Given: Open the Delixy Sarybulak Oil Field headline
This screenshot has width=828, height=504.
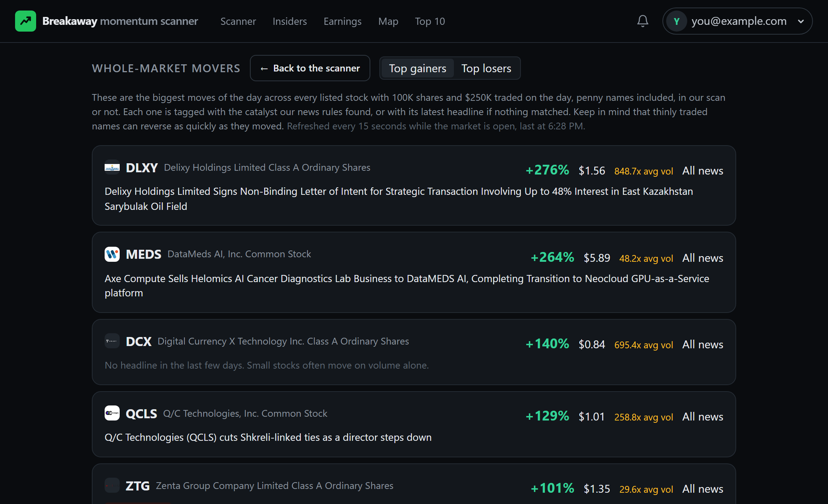Looking at the screenshot, I should 399,199.
